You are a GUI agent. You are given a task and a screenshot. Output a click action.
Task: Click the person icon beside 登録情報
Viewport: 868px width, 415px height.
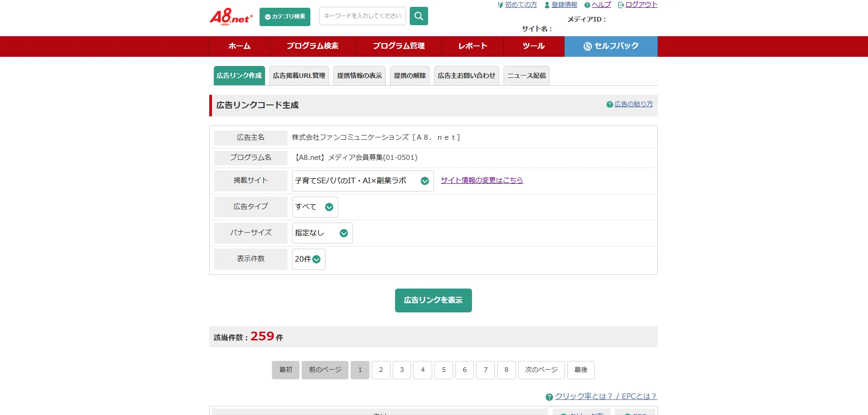tap(547, 5)
